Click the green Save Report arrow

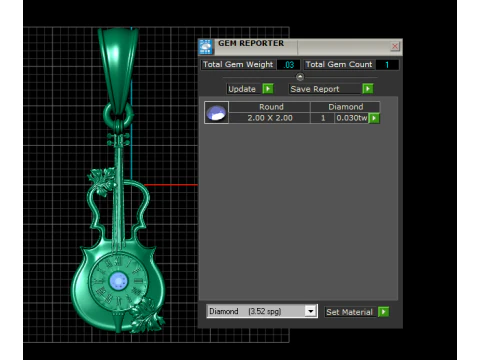click(x=368, y=89)
